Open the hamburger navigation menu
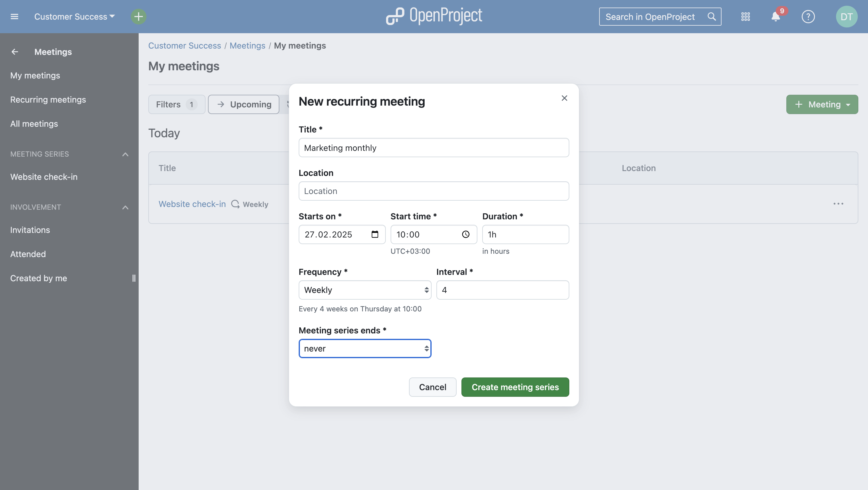The height and width of the screenshot is (490, 868). [14, 16]
